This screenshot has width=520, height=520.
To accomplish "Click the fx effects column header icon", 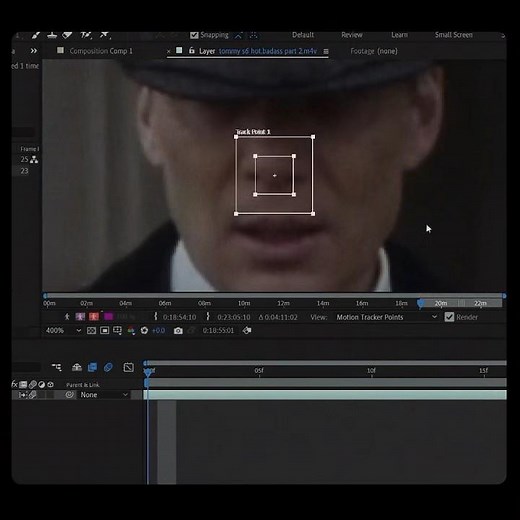I will pos(14,384).
